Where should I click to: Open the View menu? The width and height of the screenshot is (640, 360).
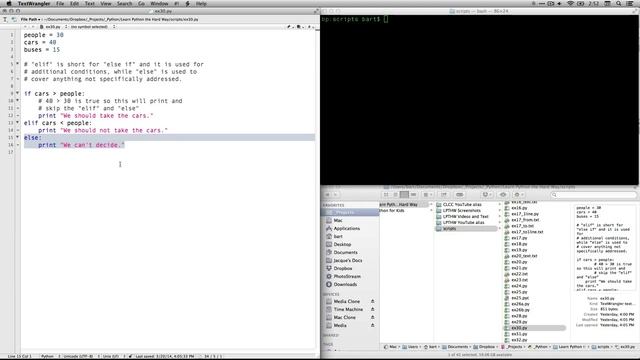[x=106, y=4]
